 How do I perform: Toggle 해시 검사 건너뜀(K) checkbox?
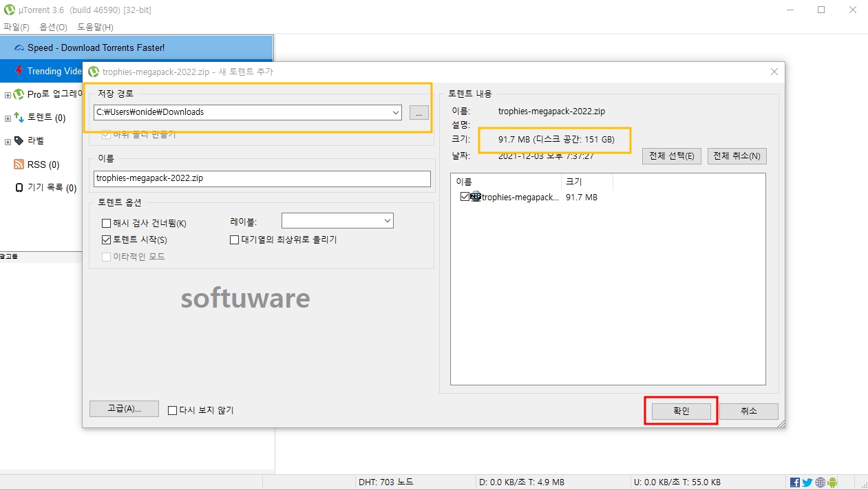(106, 223)
